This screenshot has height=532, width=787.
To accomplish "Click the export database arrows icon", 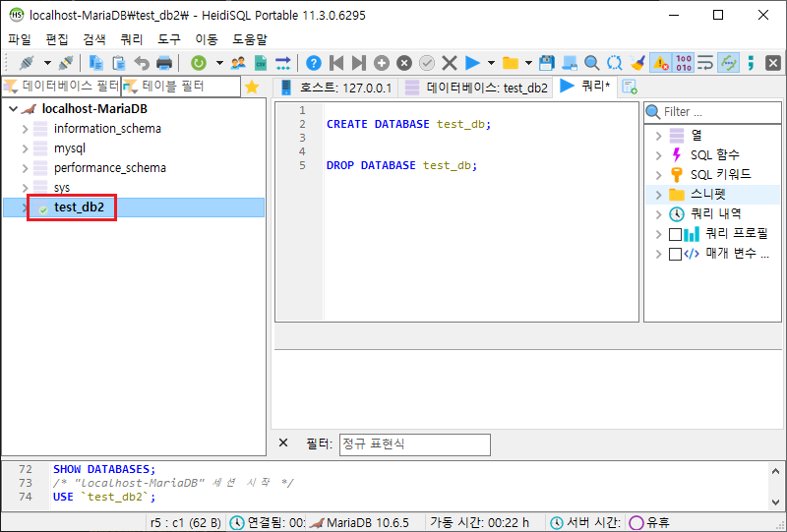I will pyautogui.click(x=283, y=63).
